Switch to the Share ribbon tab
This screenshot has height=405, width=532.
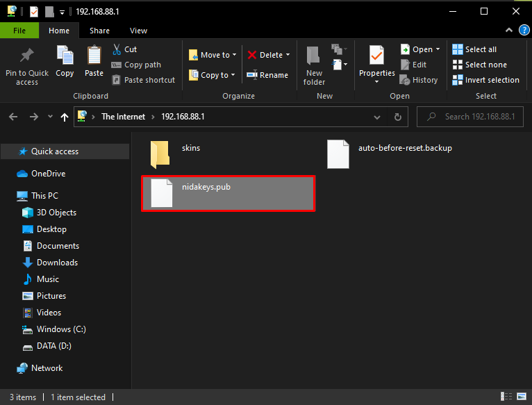click(99, 31)
